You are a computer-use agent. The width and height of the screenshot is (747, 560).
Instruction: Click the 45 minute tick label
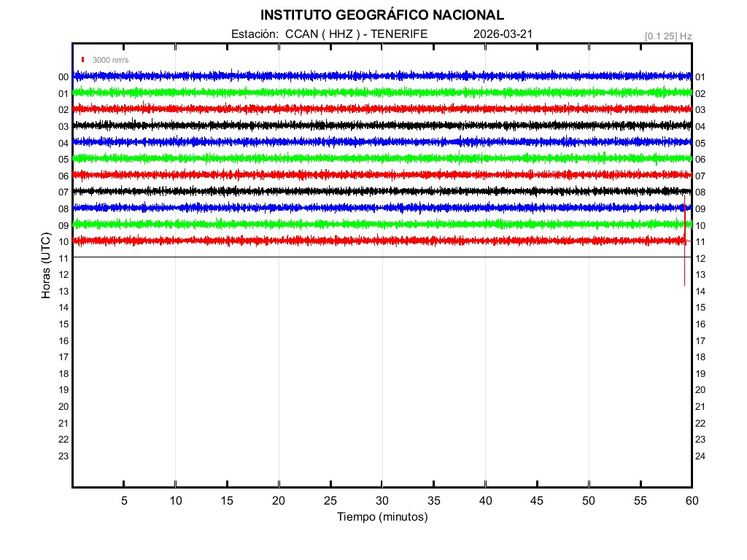click(537, 501)
